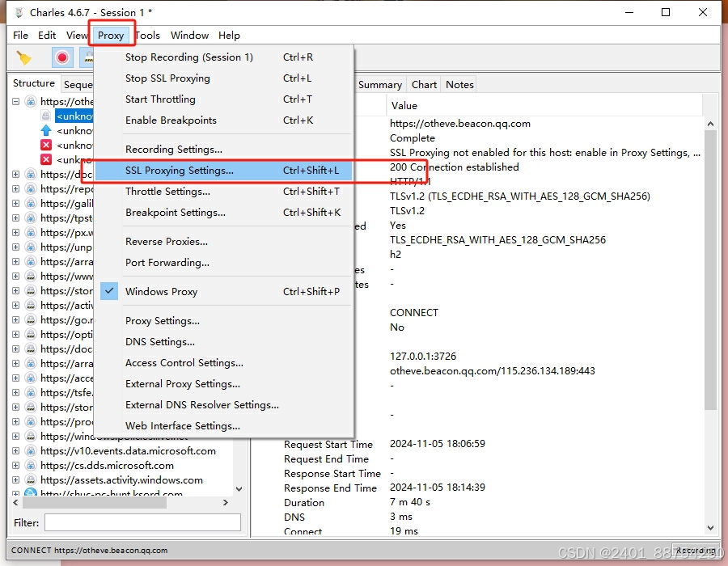Click the otheve.beacon.qq.com/115.236.134.189:443 value
This screenshot has height=566, width=728.
pos(492,370)
